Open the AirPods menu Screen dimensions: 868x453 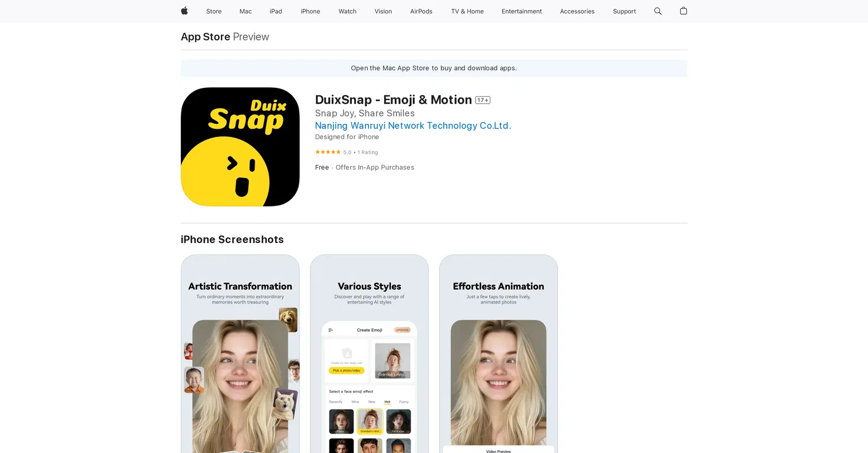click(x=421, y=11)
